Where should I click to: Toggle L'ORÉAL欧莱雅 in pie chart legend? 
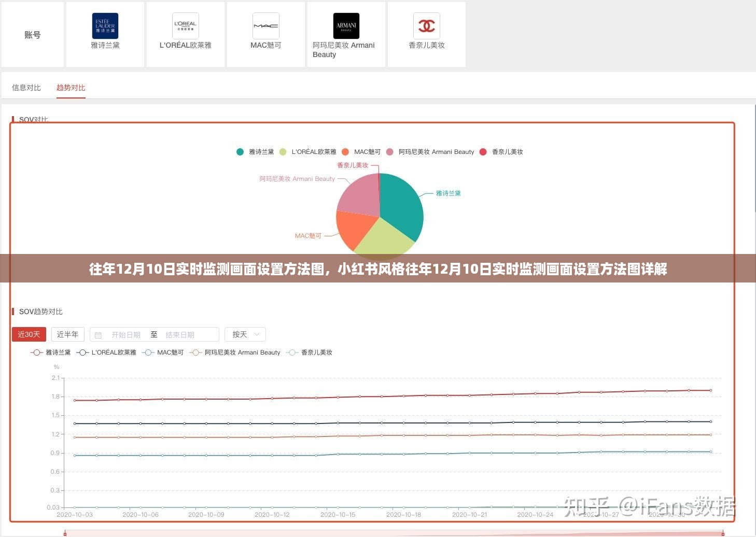point(308,152)
